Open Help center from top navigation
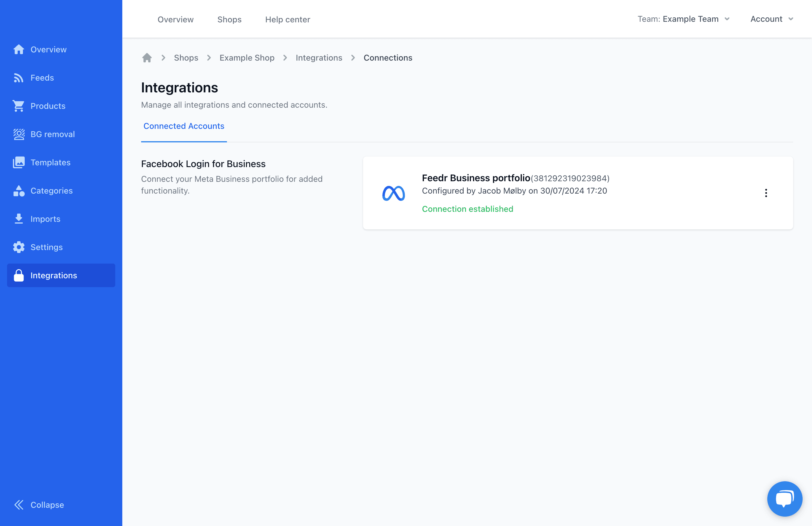 tap(288, 19)
